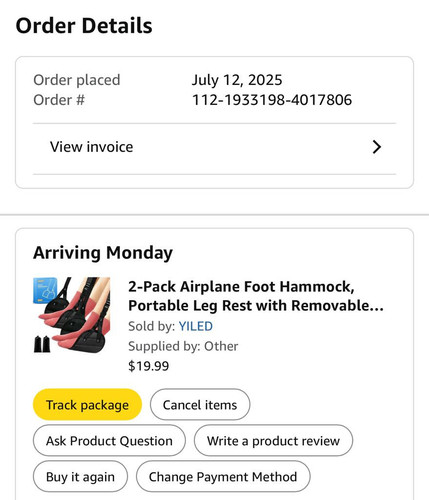Click the Order # label
429x500 pixels.
59,100
